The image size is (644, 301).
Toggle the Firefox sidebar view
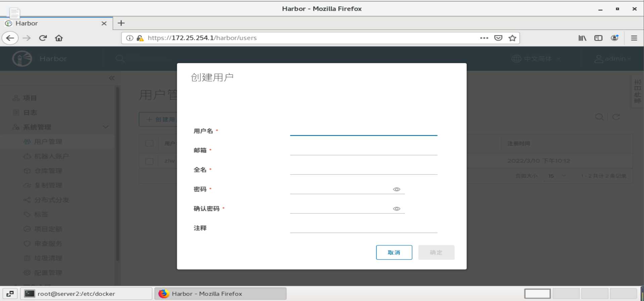click(598, 38)
